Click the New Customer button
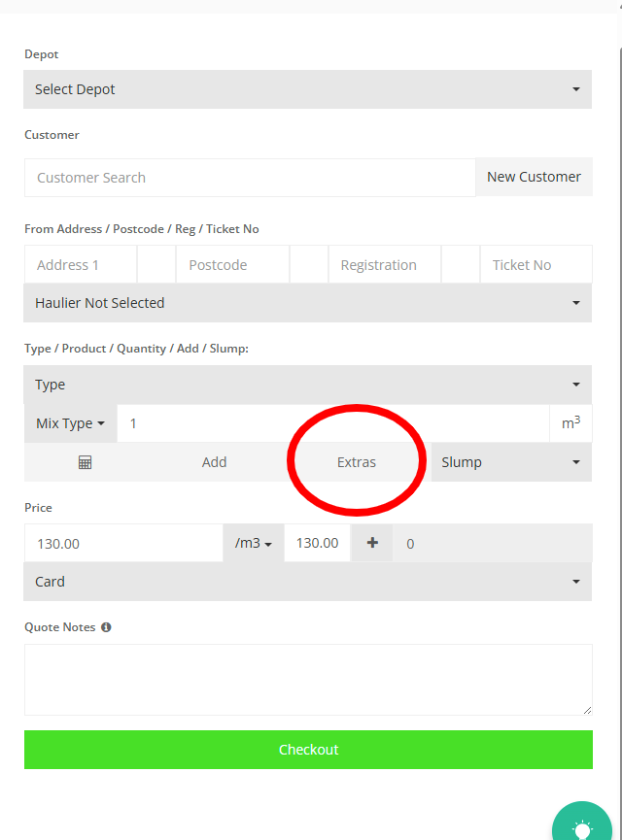Screen dimensions: 622x840 click(x=534, y=177)
